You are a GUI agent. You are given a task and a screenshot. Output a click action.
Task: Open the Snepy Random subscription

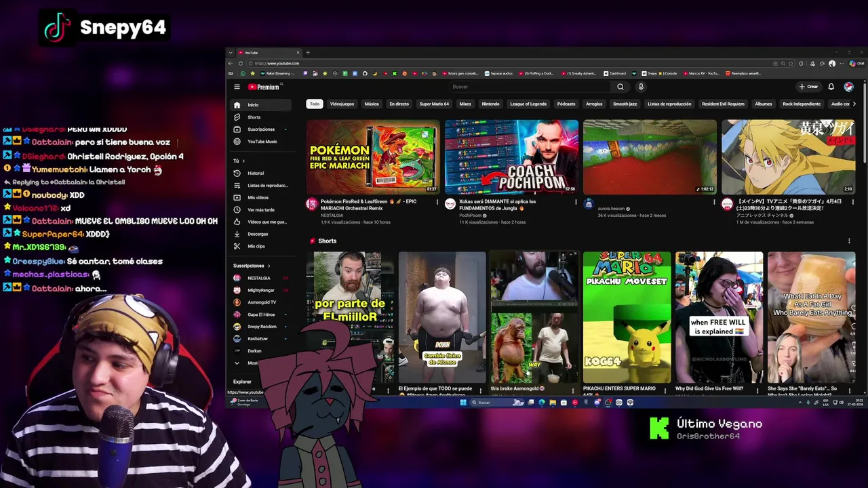[261, 327]
